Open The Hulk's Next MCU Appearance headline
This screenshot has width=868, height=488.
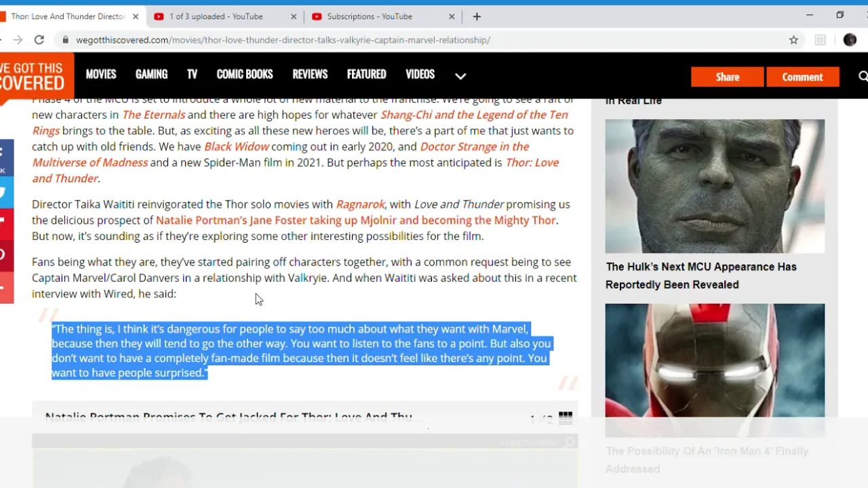pyautogui.click(x=701, y=276)
